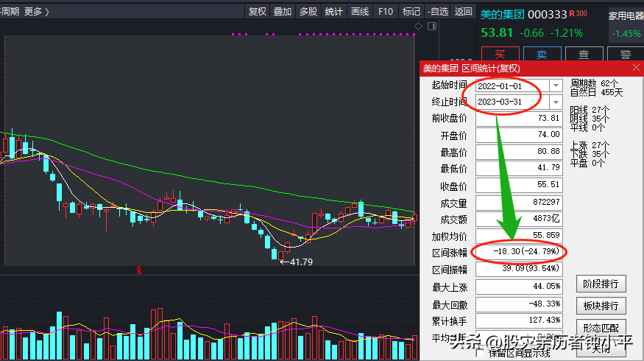Click the 自然日 455天 text

(x=596, y=93)
